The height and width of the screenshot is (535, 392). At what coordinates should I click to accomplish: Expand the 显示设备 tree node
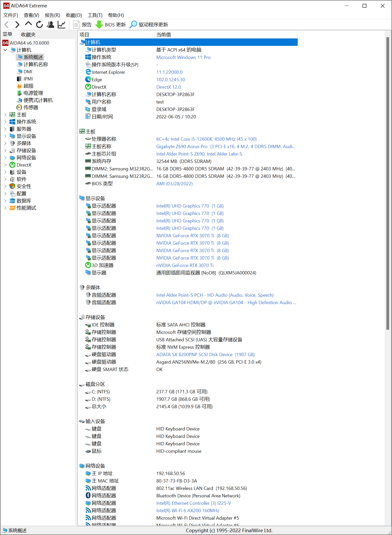pyautogui.click(x=5, y=136)
